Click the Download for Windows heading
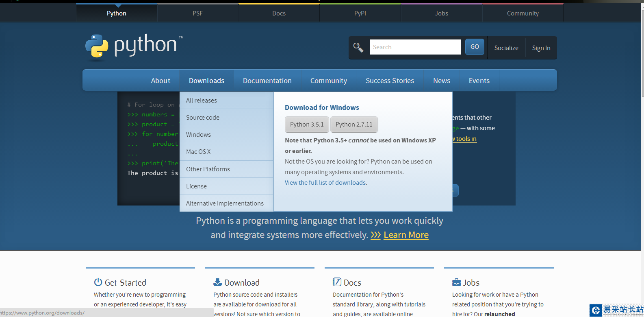 click(322, 107)
